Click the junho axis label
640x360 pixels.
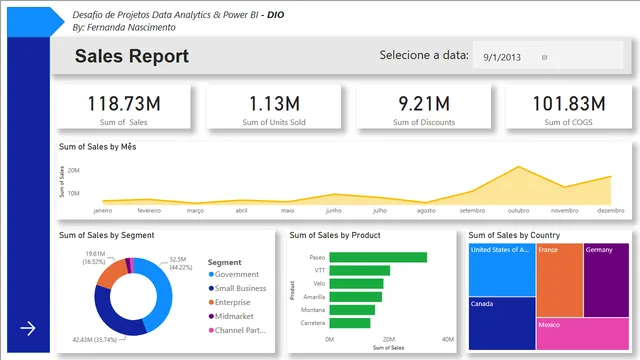pyautogui.click(x=333, y=211)
